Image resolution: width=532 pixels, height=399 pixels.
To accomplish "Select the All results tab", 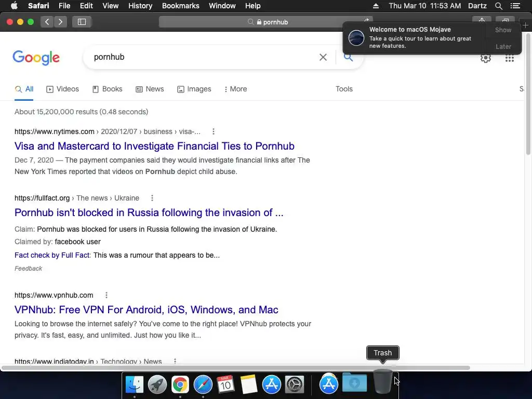I will pos(24,89).
